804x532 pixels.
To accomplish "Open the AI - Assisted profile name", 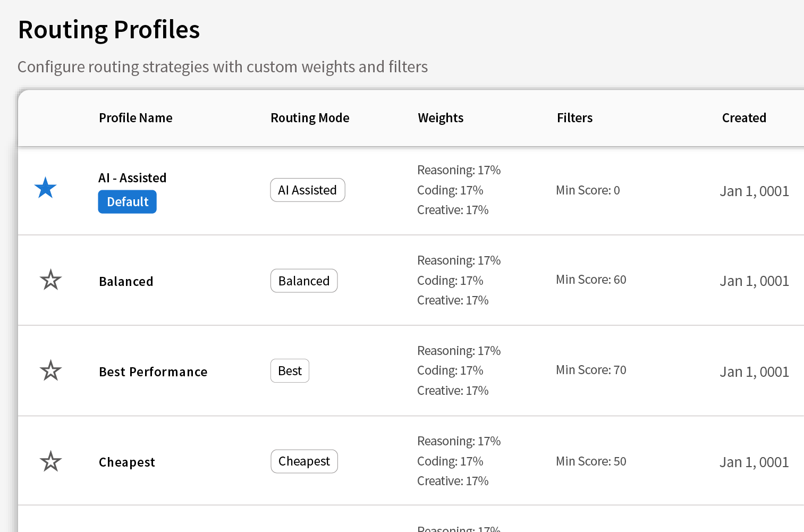I will click(x=132, y=178).
